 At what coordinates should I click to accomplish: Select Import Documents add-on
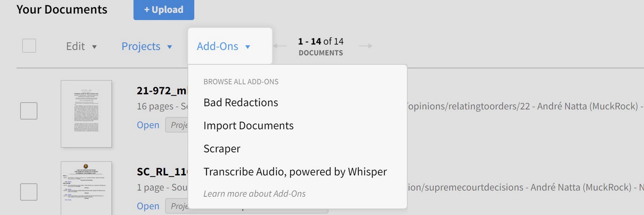pyautogui.click(x=248, y=126)
